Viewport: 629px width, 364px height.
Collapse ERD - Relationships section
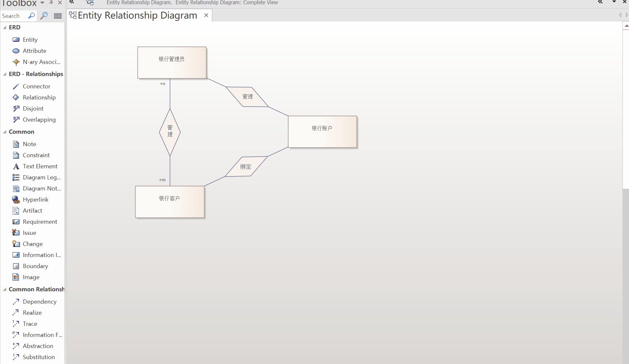[5, 74]
